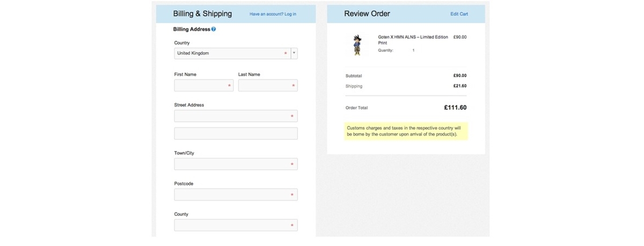This screenshot has width=644, height=246.
Task: Click the Review Order panel heading
Action: coord(367,13)
